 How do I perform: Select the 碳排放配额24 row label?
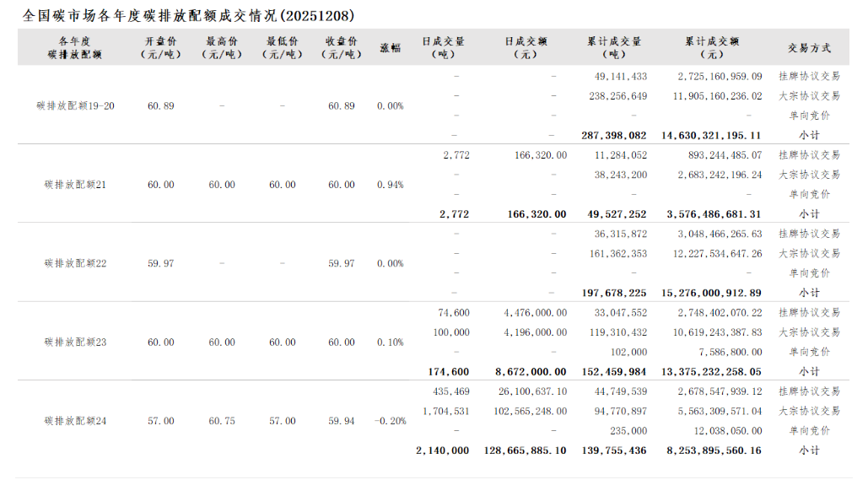coord(76,421)
